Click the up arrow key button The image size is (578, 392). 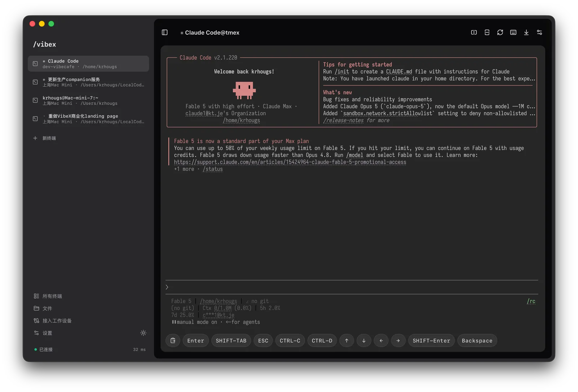pyautogui.click(x=347, y=340)
